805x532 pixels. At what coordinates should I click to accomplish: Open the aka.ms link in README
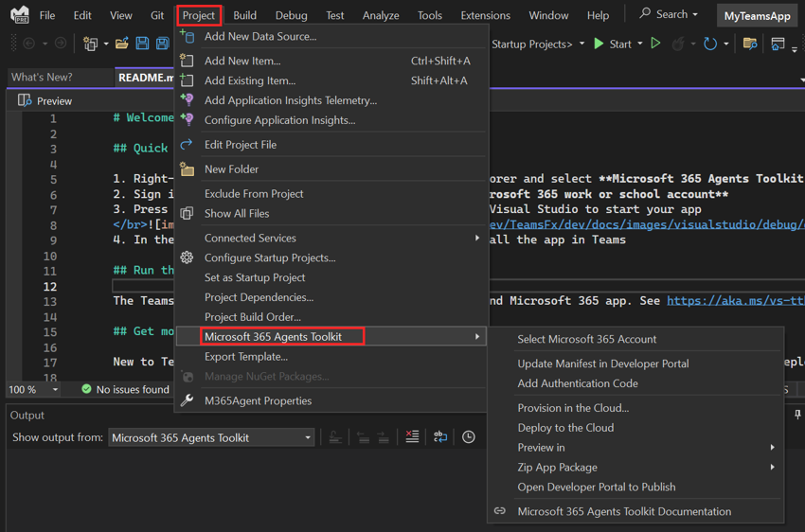[x=735, y=301]
